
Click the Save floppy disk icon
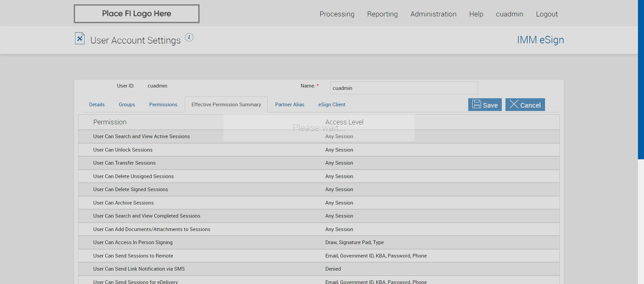click(477, 104)
